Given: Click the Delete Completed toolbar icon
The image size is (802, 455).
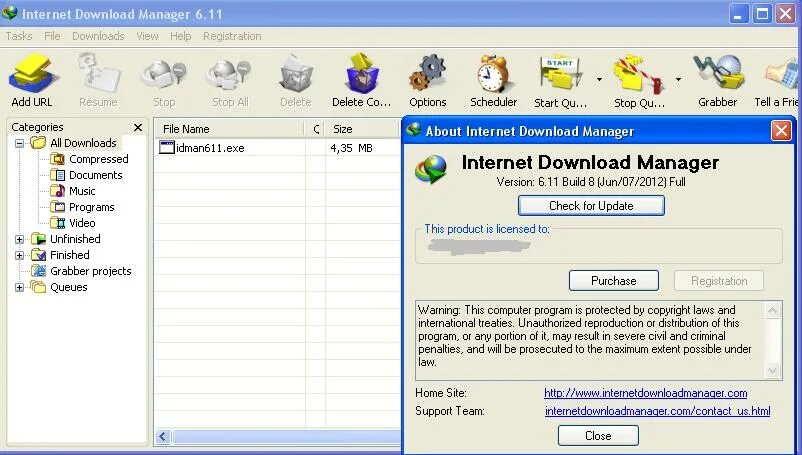Looking at the screenshot, I should click(x=362, y=74).
